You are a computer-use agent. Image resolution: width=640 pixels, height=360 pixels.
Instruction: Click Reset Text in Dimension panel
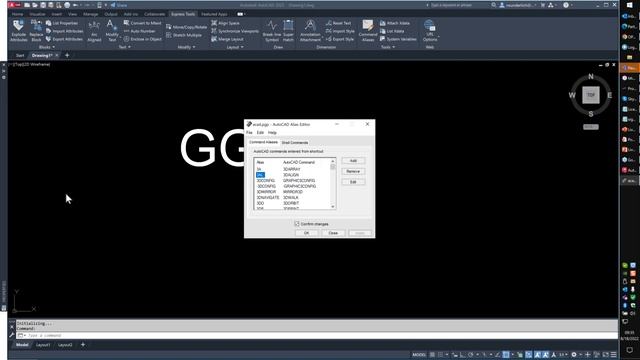pos(338,23)
